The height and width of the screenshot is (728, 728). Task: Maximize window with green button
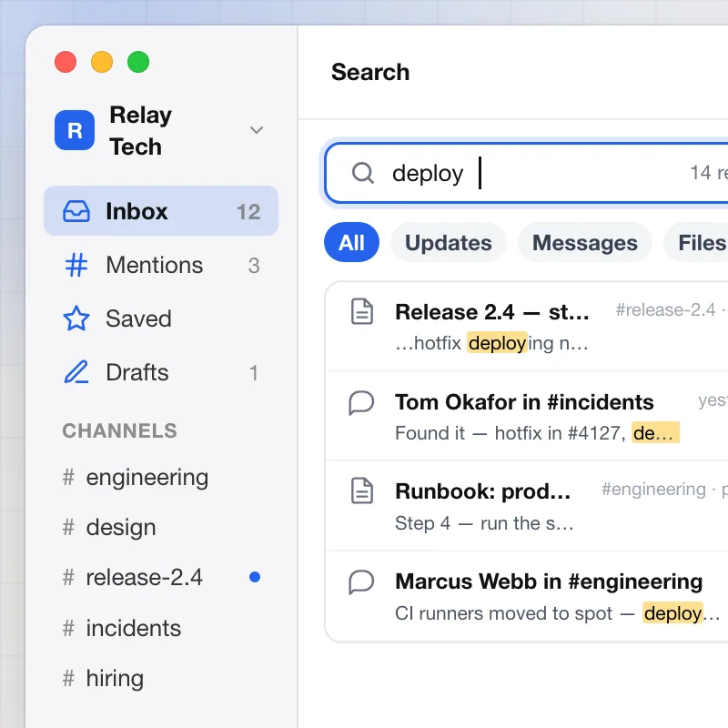coord(138,62)
